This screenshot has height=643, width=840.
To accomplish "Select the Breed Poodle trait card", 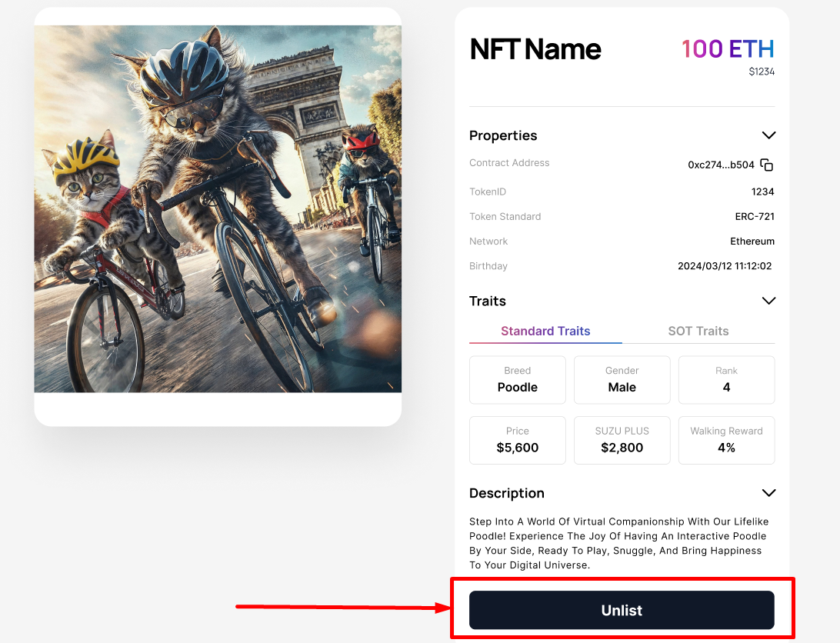I will 518,380.
